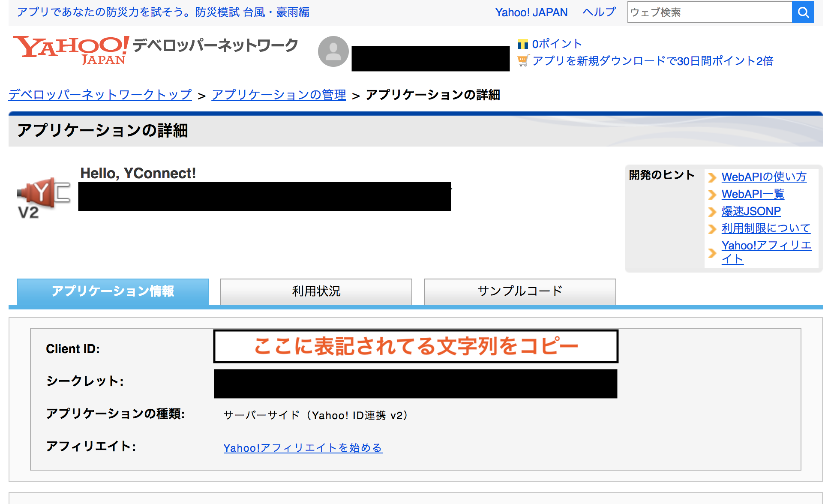Screen dimensions: 840x504
Task: Click the arrow icon beside 利用制限について
Action: 712,229
